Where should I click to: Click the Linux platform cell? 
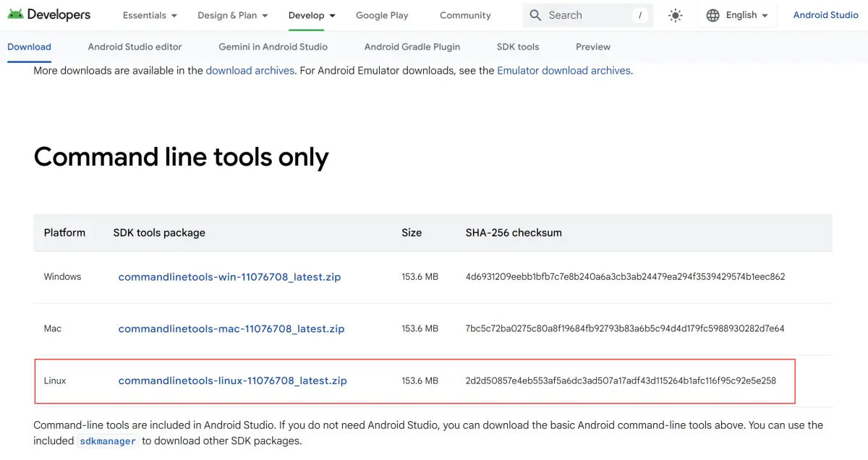coord(55,380)
